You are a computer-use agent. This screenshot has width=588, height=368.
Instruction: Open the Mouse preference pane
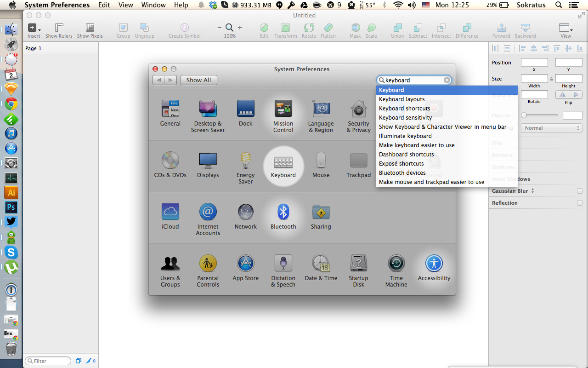point(321,165)
